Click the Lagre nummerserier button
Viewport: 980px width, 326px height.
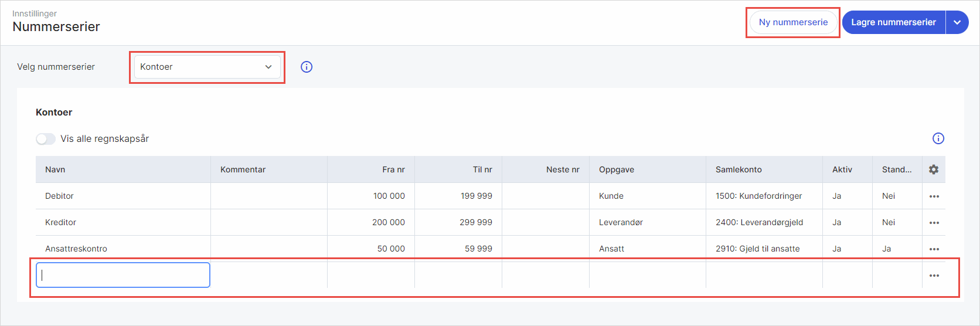pyautogui.click(x=893, y=22)
